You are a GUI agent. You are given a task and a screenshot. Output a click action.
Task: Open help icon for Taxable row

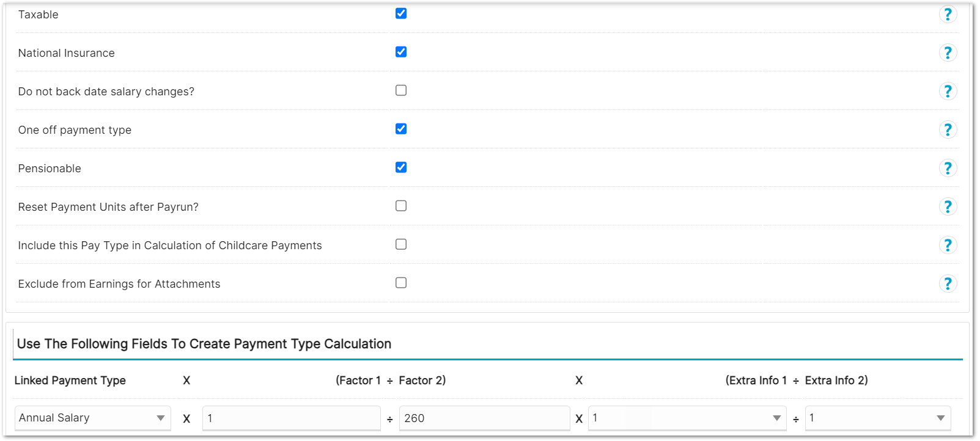948,14
